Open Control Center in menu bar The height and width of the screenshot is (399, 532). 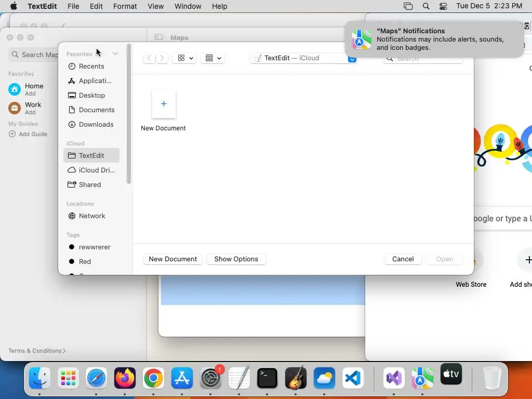pos(443,6)
